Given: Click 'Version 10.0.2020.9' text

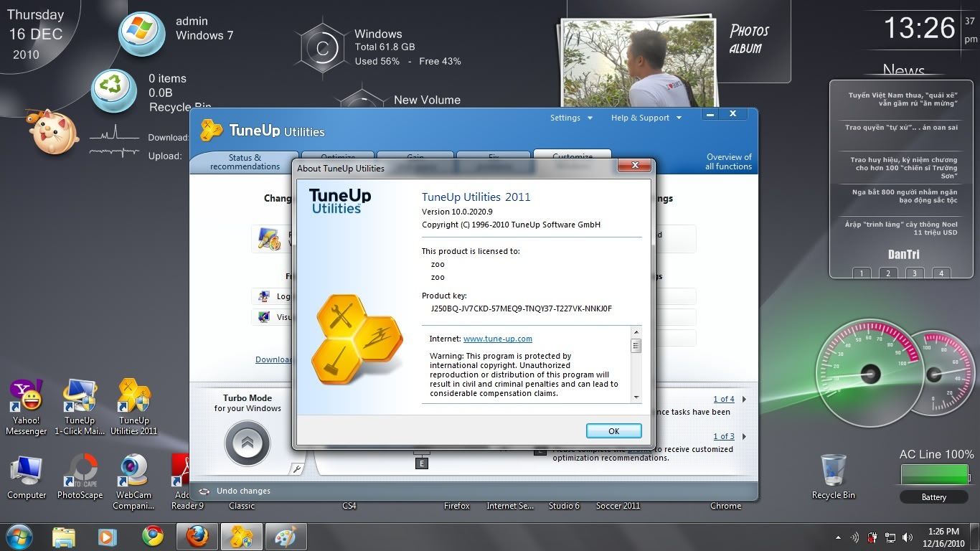Looking at the screenshot, I should point(457,212).
